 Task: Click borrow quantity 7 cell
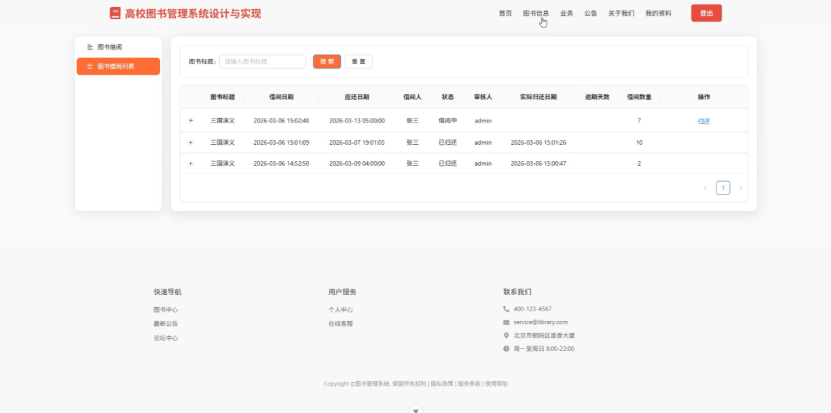639,121
